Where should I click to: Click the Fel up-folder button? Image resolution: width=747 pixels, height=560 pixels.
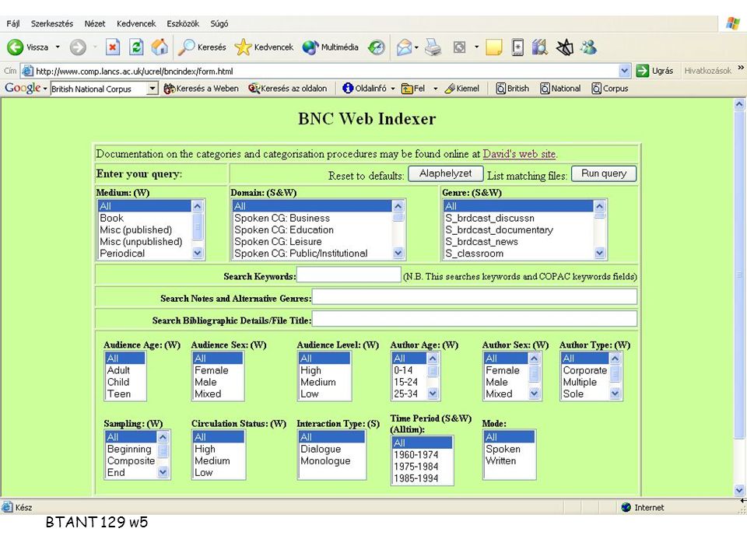click(413, 89)
